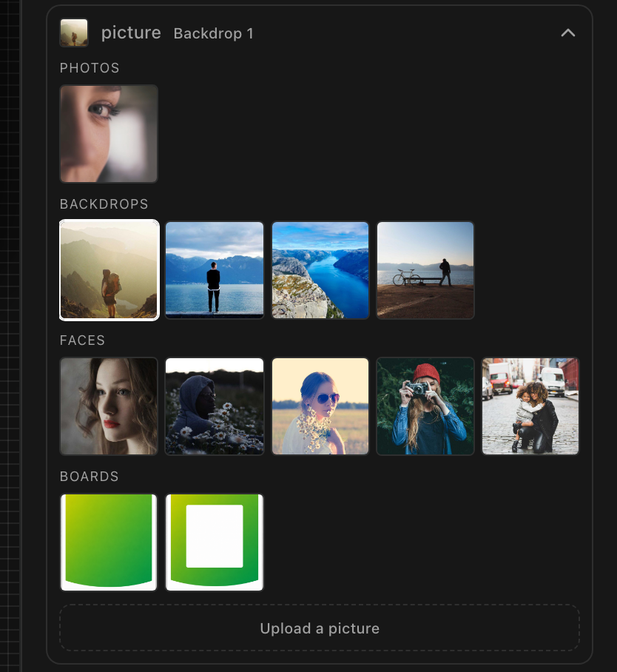617x672 pixels.
Task: Click the 'Backdrop 1' label text
Action: click(213, 33)
